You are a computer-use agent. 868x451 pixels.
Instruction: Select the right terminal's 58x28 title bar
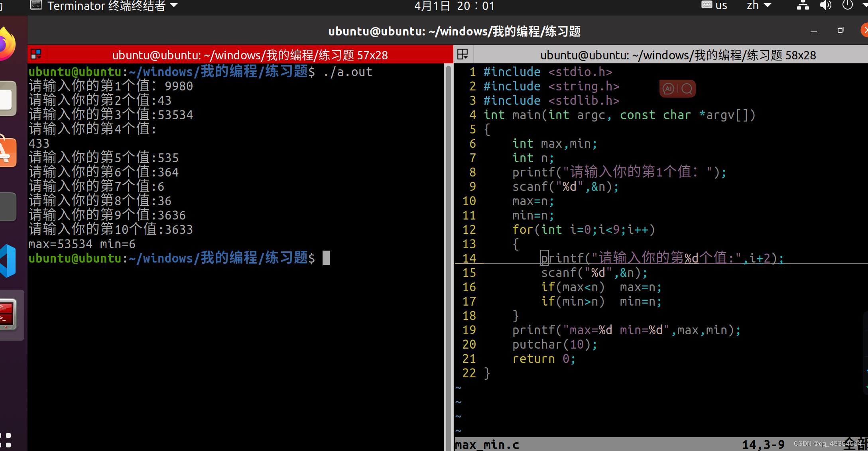(678, 55)
